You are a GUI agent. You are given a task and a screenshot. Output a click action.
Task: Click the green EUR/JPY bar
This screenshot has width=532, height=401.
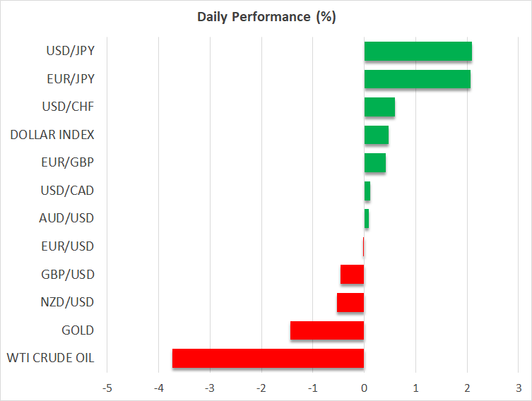point(417,79)
